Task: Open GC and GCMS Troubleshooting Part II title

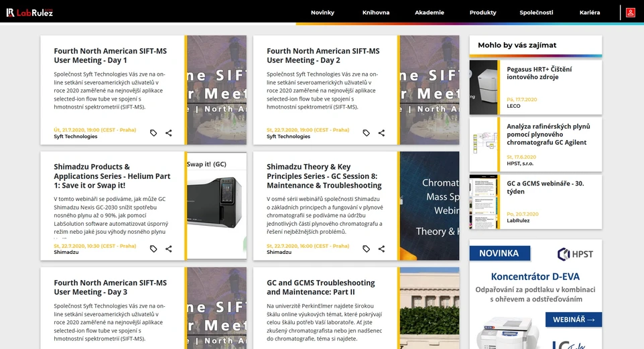Action: pos(320,287)
